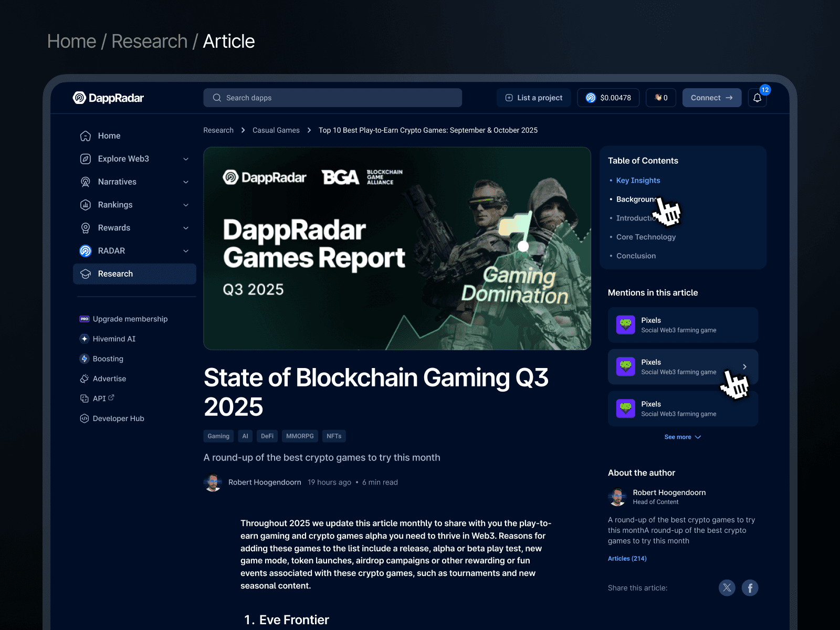This screenshot has height=630, width=840.
Task: Click the RADAR token price icon
Action: coord(591,98)
